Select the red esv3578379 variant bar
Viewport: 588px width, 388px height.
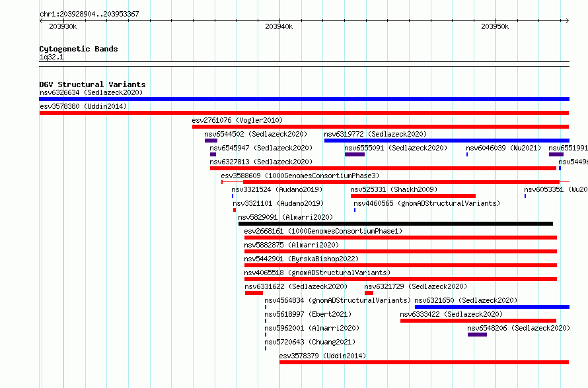[424, 362]
